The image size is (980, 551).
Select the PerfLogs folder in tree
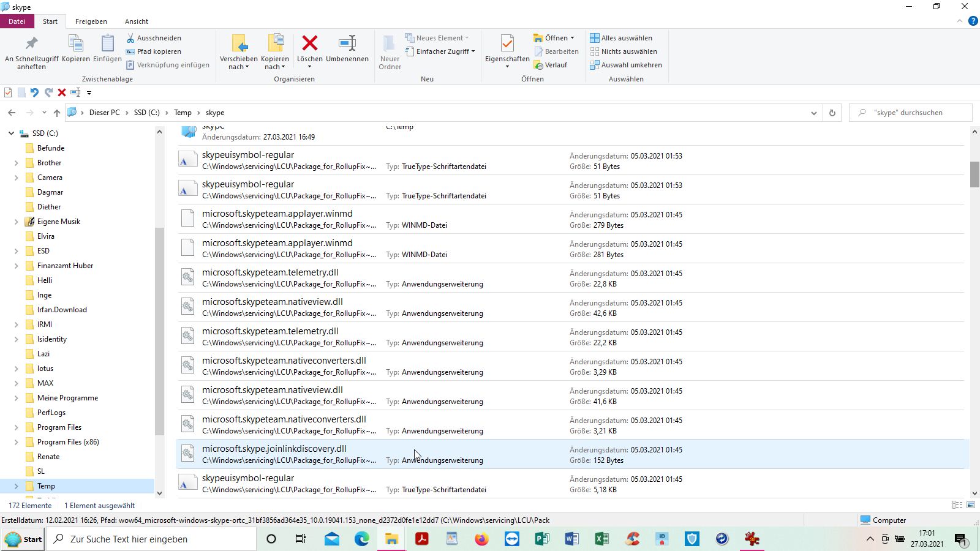tap(51, 413)
